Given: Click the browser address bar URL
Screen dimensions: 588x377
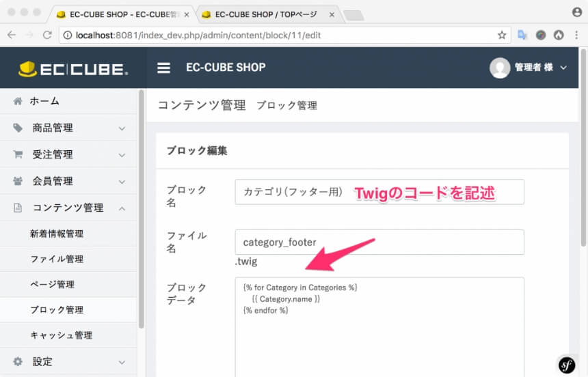Looking at the screenshot, I should tap(198, 36).
